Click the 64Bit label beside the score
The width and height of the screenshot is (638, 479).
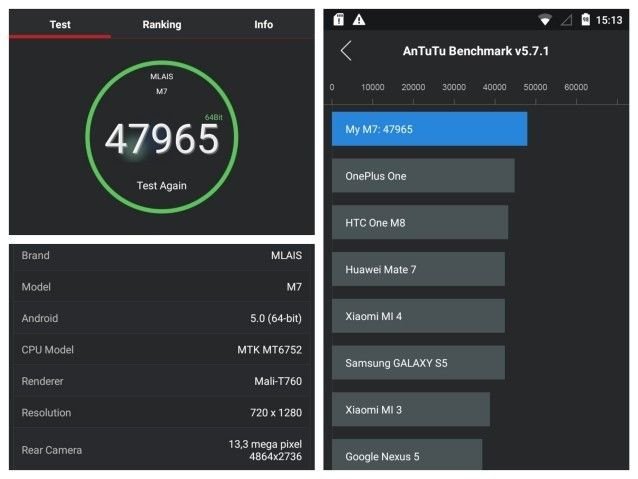214,117
